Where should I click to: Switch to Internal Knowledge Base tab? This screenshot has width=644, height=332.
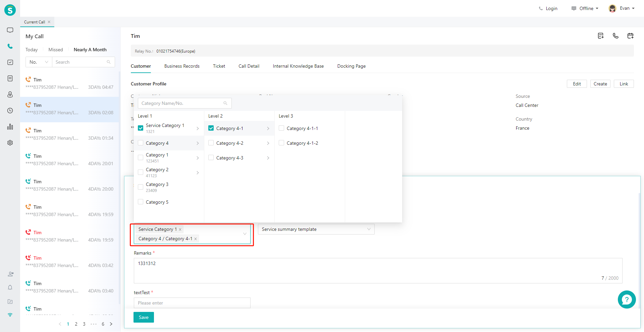[298, 66]
